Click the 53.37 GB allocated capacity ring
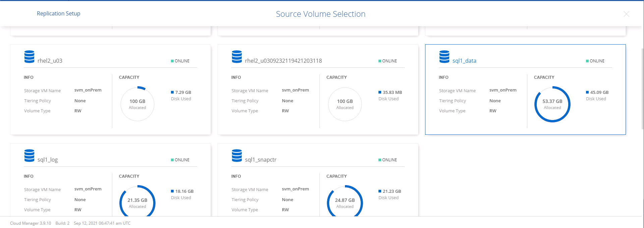This screenshot has height=228, width=644. pos(552,104)
